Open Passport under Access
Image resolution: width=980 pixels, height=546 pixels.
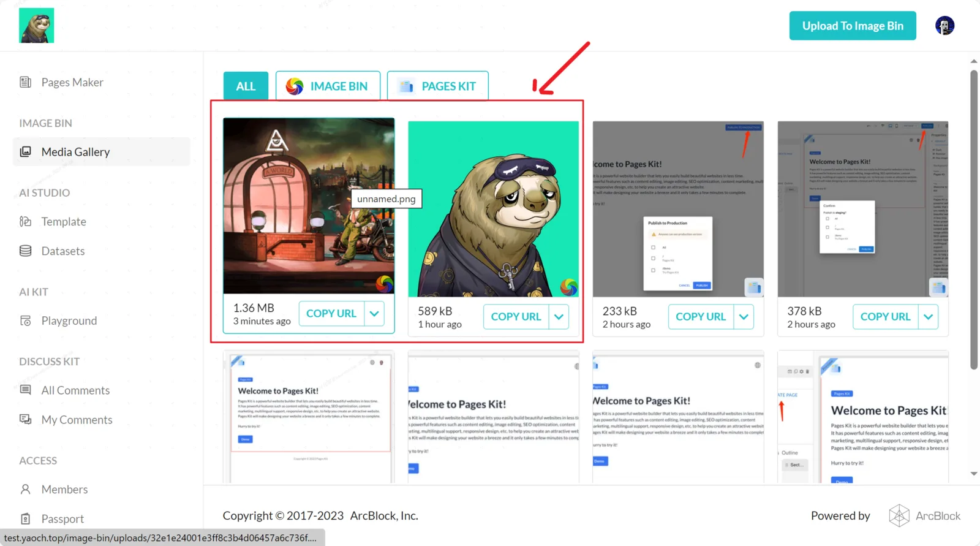[102, 518]
